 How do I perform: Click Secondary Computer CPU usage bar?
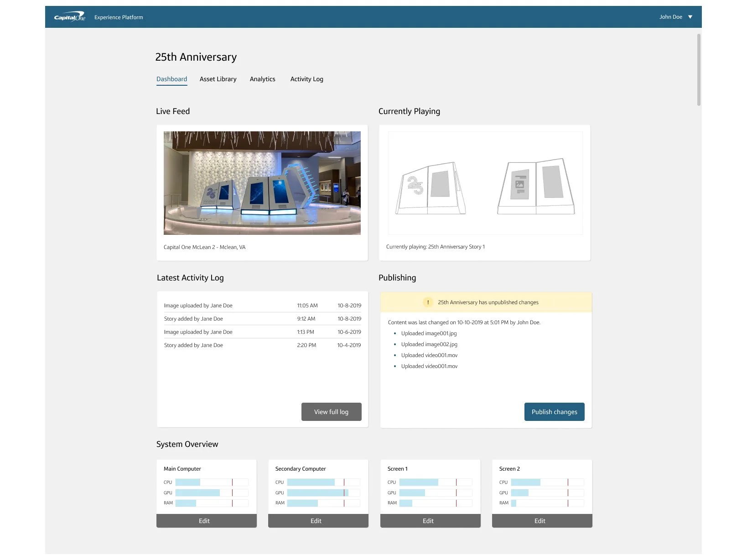[x=323, y=482]
